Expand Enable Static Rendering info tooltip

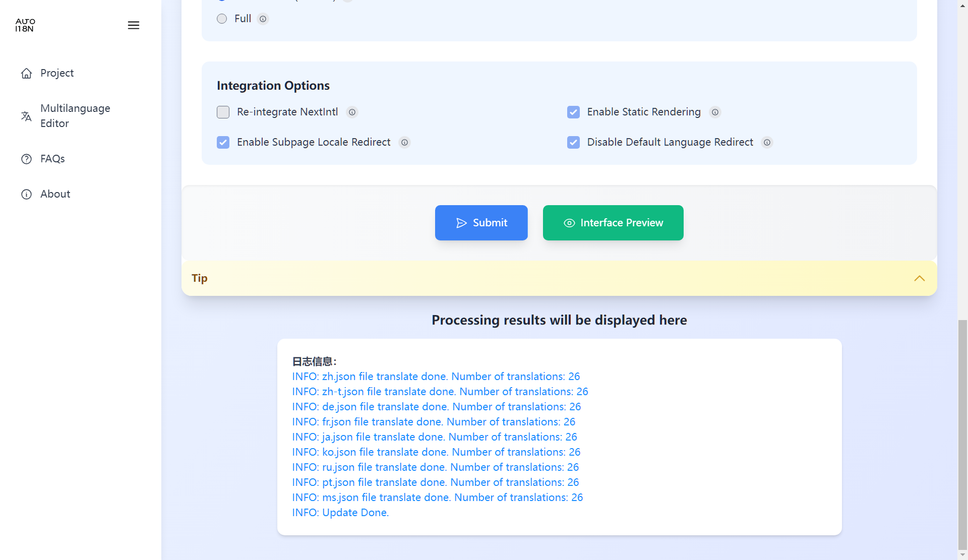tap(715, 112)
